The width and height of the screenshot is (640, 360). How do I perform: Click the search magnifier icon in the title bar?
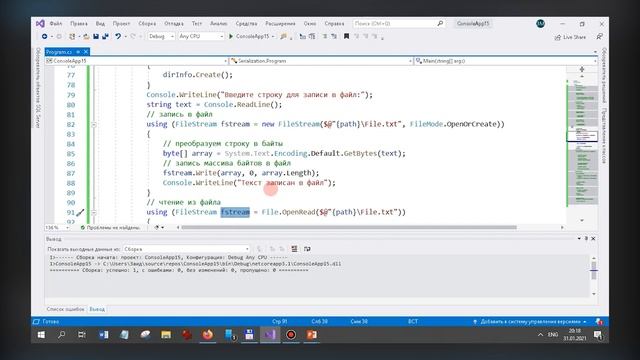pos(440,24)
